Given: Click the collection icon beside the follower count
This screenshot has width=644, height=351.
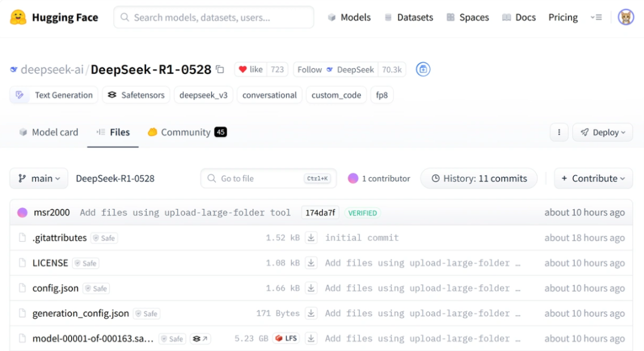Looking at the screenshot, I should tap(423, 70).
